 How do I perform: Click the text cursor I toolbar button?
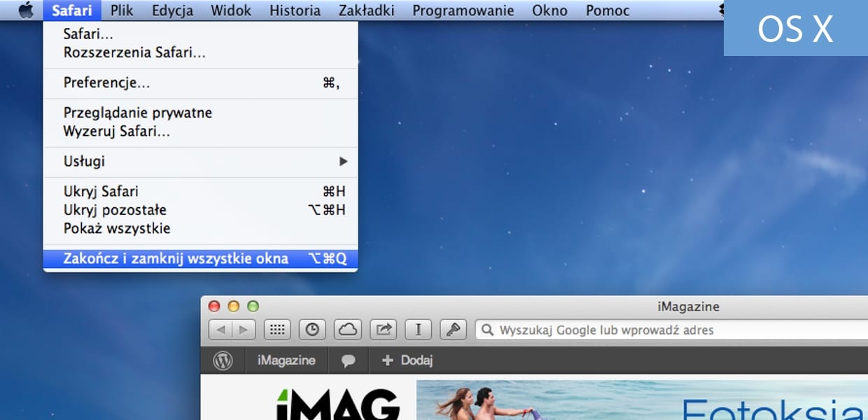tap(419, 330)
